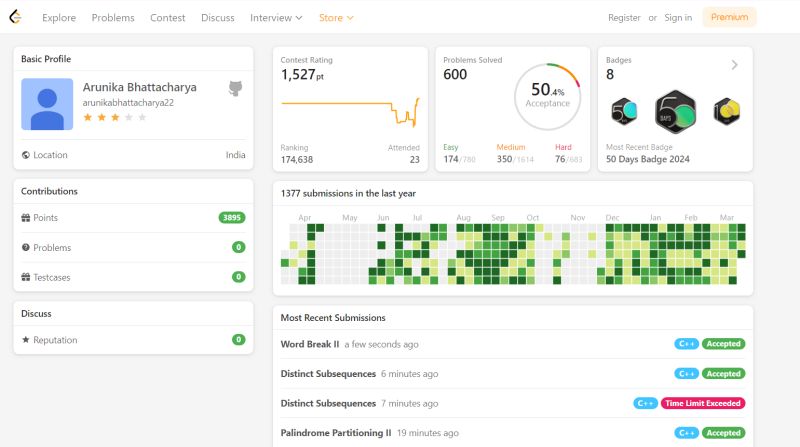Click the user avatar picture
800x447 pixels.
point(47,104)
